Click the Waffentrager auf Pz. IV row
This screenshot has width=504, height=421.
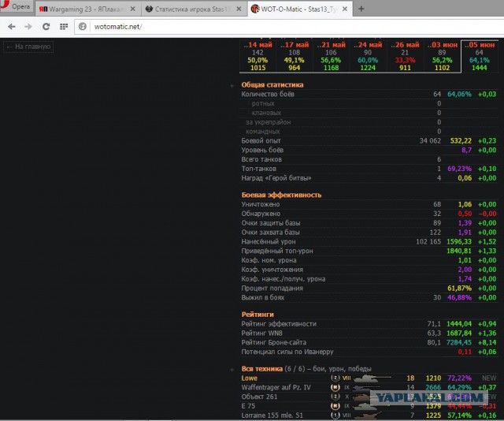(369, 388)
